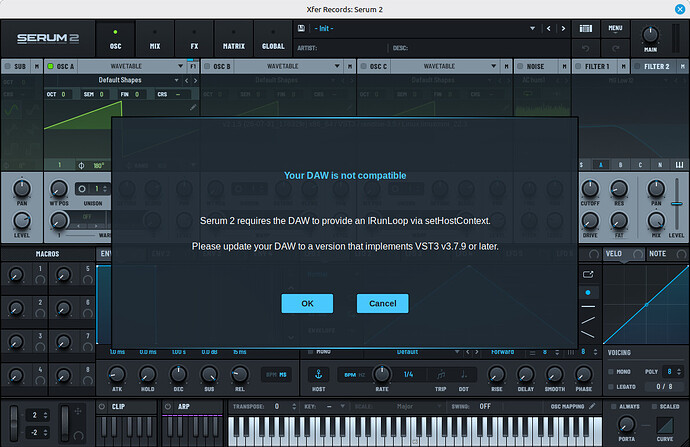Go to the next preset

(563, 28)
